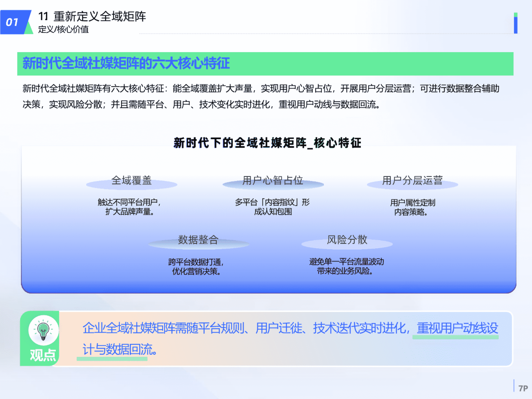Image resolution: width=532 pixels, height=399 pixels.
Task: Click the chart title 新时代下的全域社媒矩阵_核心特征
Action: click(x=267, y=143)
